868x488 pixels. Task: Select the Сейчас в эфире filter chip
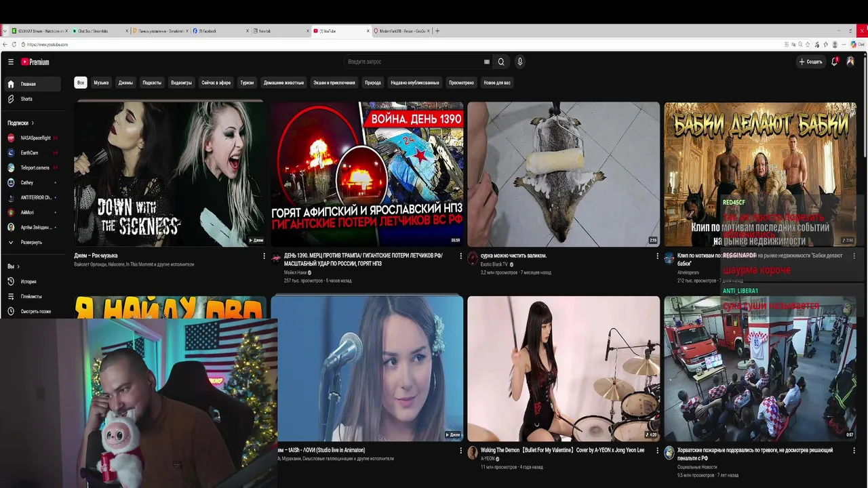[216, 83]
